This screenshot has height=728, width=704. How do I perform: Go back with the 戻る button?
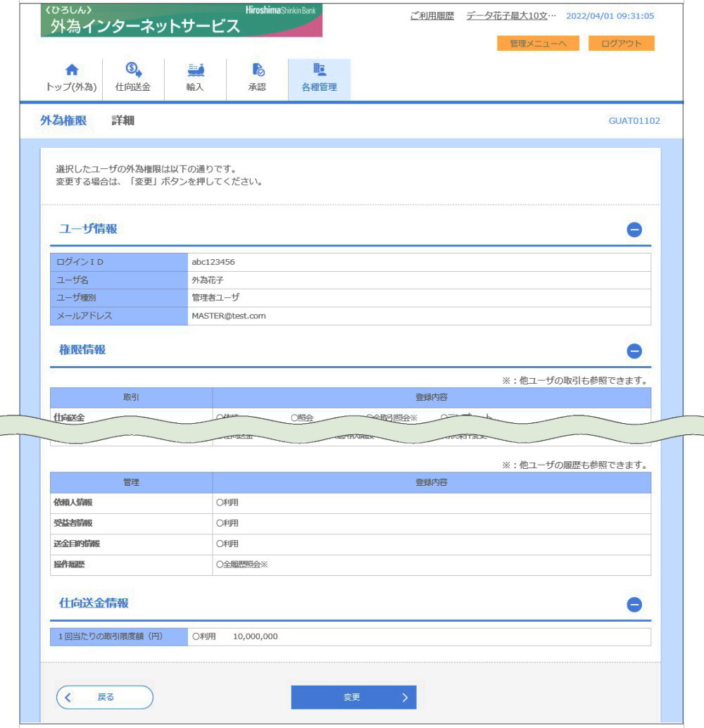pyautogui.click(x=105, y=697)
